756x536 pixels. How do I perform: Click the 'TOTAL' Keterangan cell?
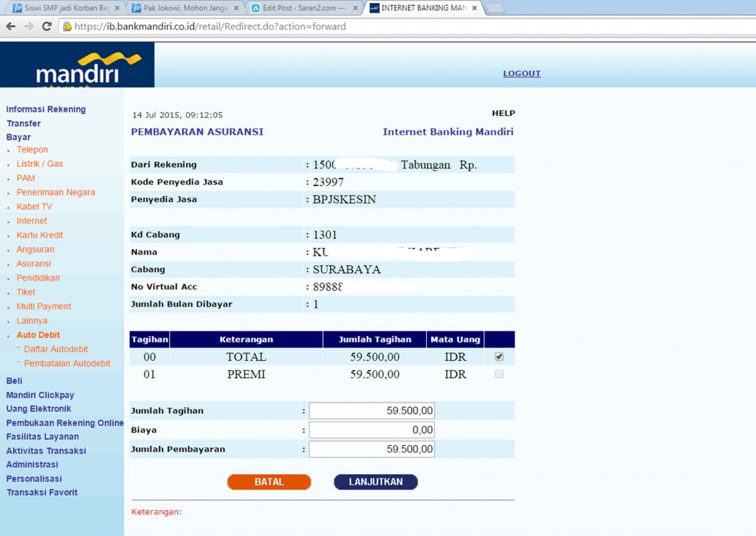pyautogui.click(x=247, y=357)
